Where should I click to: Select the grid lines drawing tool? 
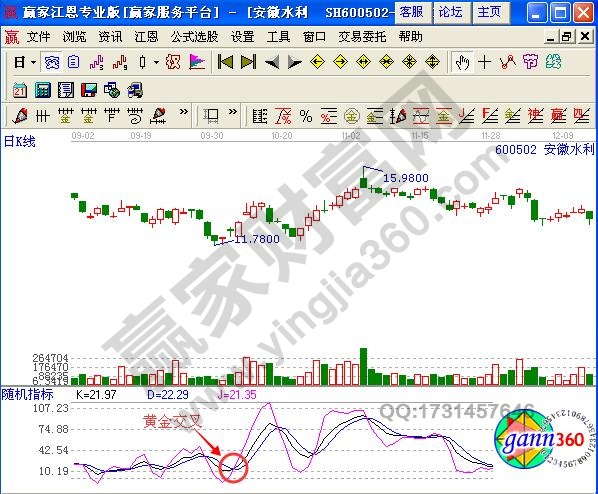42,116
